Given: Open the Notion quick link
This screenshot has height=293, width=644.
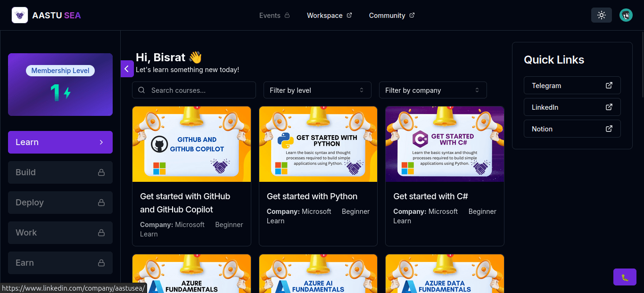Looking at the screenshot, I should [572, 129].
